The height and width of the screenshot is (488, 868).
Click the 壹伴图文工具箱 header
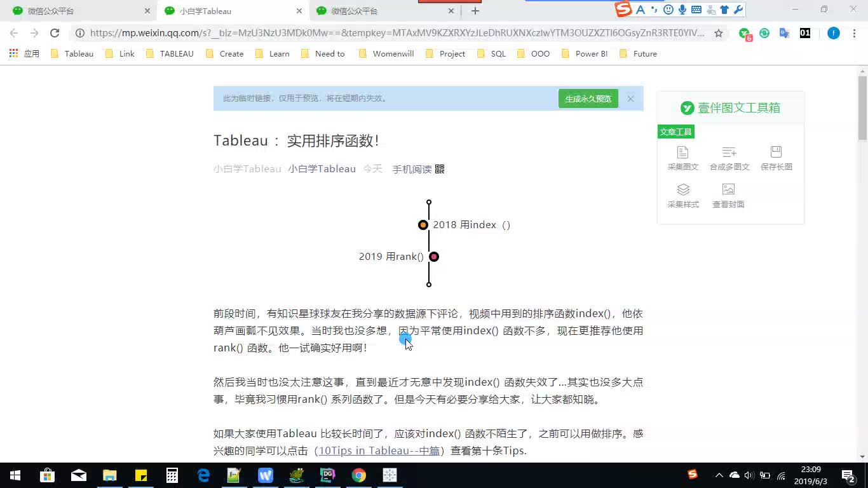(x=731, y=108)
